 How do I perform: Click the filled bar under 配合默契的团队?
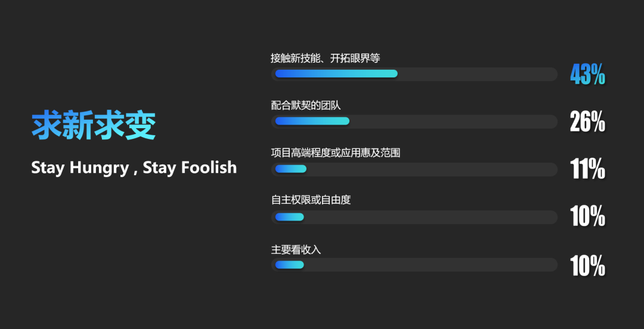pos(312,121)
